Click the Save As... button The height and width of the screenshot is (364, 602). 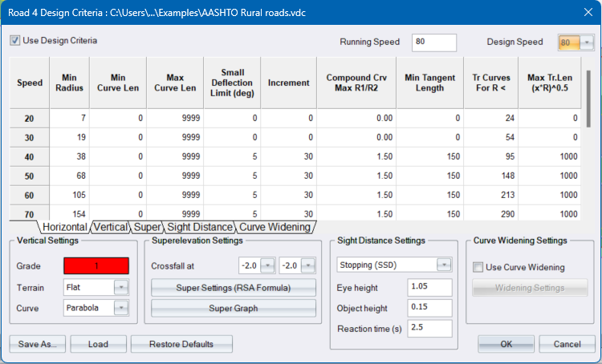point(38,344)
